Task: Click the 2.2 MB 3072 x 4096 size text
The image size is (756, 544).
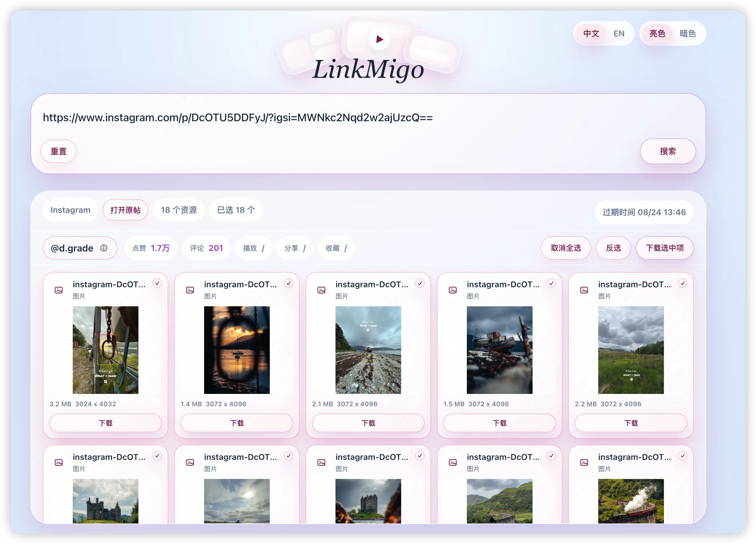Action: click(608, 404)
